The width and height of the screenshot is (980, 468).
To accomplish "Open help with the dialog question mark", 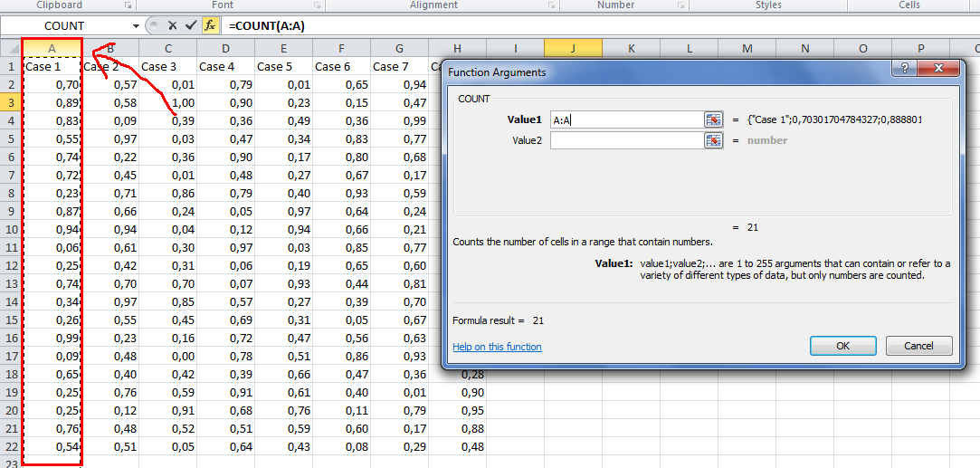I will (906, 68).
